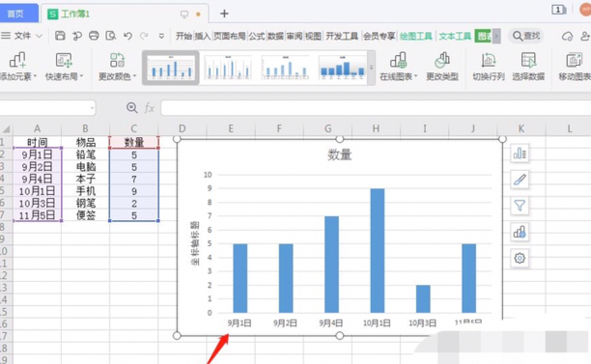Open the 开发工具 ribbon tab

(342, 36)
